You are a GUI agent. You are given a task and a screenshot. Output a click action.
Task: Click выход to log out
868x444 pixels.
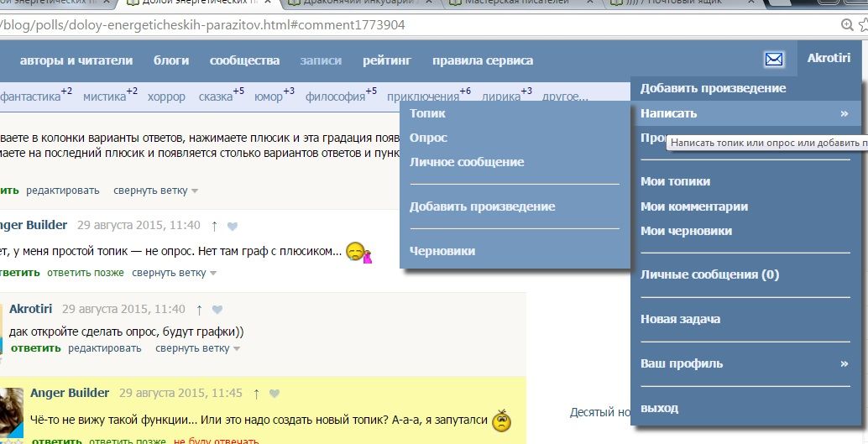click(x=659, y=409)
